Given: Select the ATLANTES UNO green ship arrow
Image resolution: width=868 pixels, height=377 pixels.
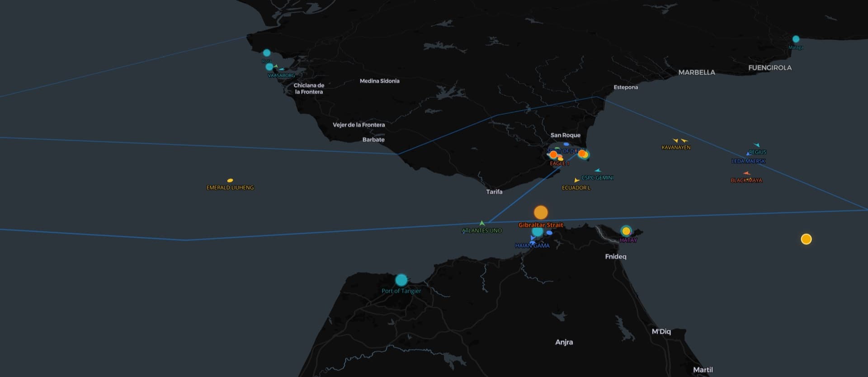Looking at the screenshot, I should pyautogui.click(x=482, y=223).
